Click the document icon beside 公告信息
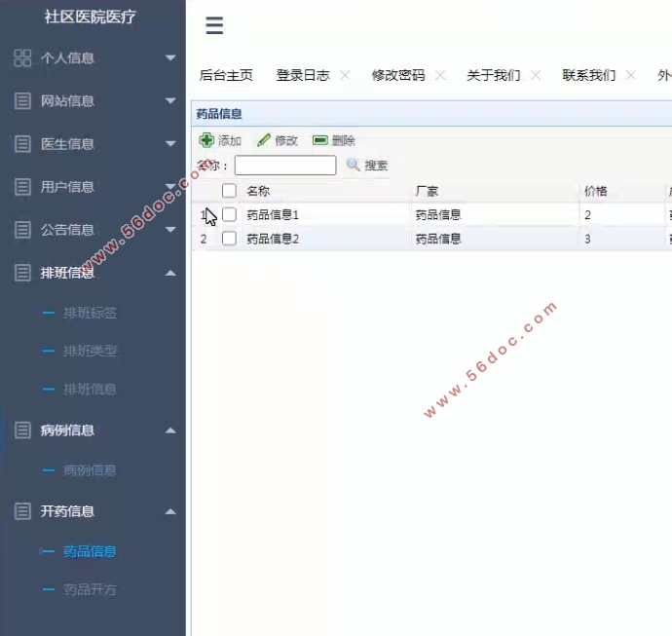Screen dimensions: 672x636 point(22,230)
